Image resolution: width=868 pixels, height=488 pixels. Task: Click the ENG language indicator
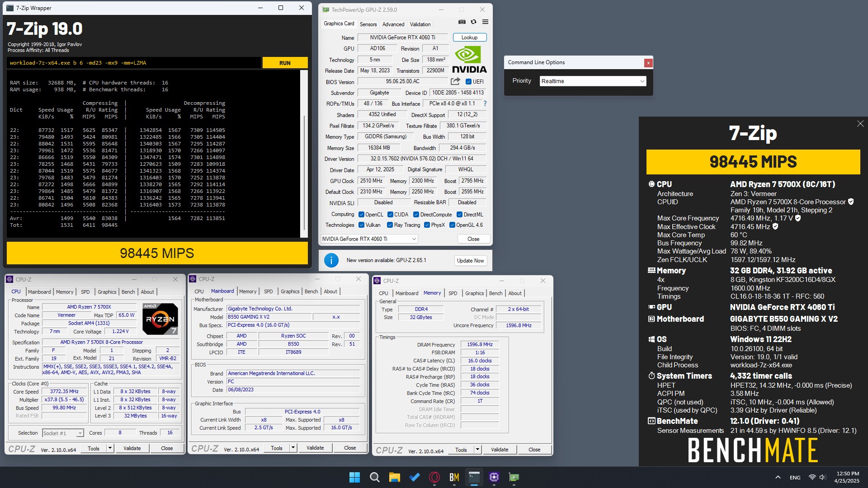coord(795,477)
